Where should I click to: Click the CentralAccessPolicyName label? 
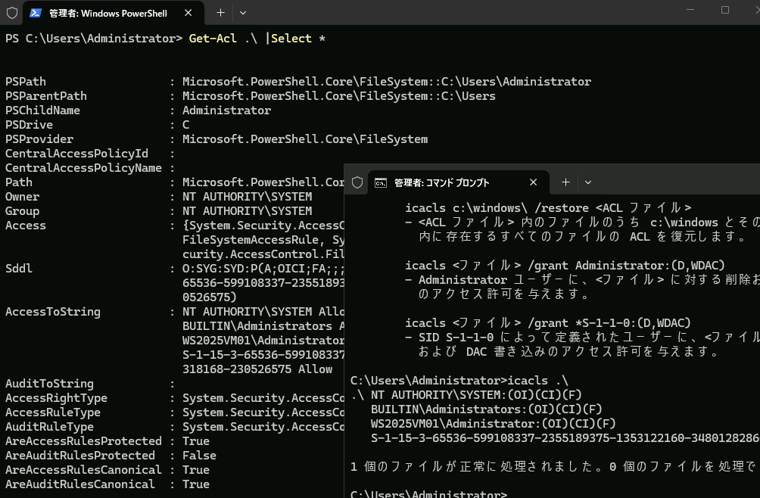(x=83, y=168)
